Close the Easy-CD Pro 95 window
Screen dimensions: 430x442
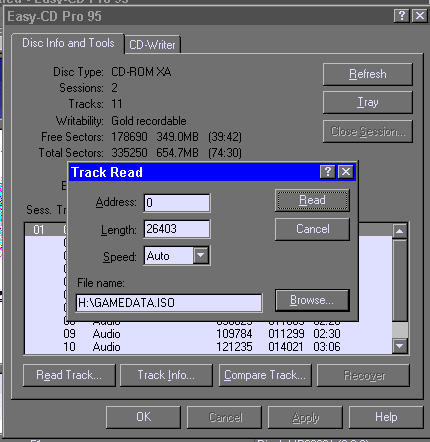420,16
